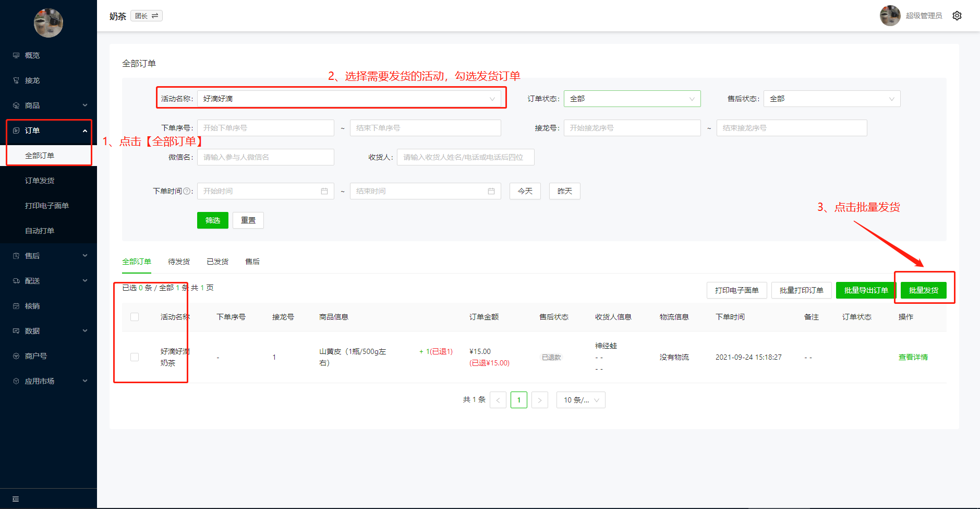980x509 pixels.
Task: Click calendar icon in 结束时间 field
Action: [x=491, y=191]
